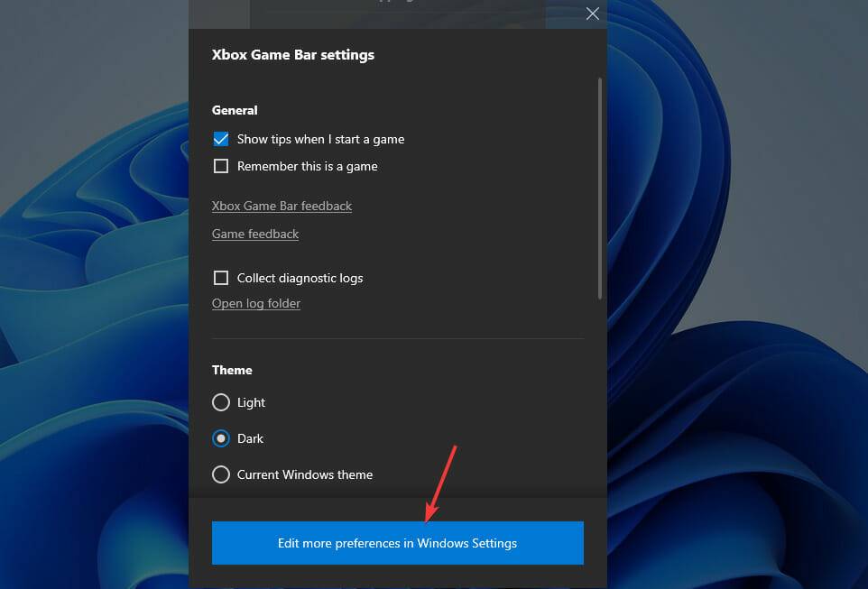Open the Game feedback link

[254, 234]
